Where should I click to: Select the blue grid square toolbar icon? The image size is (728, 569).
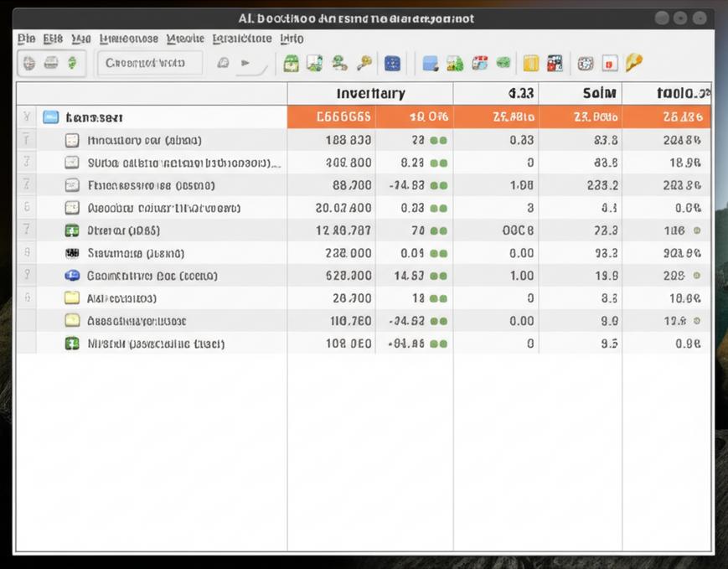[x=392, y=63]
